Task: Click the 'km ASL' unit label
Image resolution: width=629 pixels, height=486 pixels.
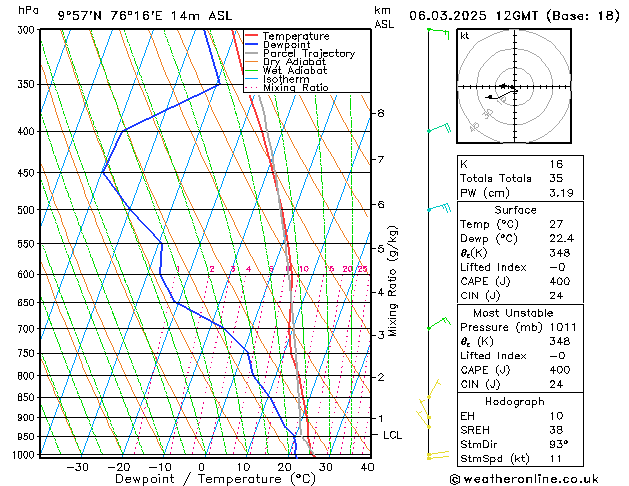Action: click(384, 17)
